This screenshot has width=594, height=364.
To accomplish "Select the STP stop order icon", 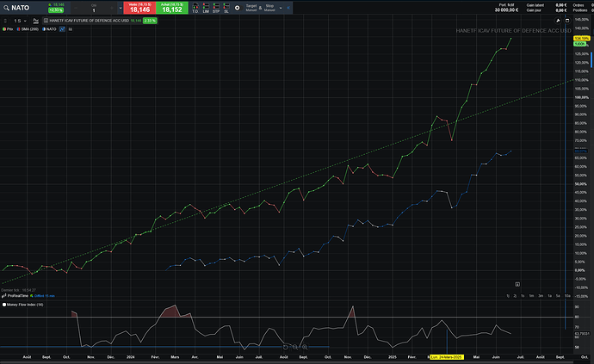I will point(216,8).
